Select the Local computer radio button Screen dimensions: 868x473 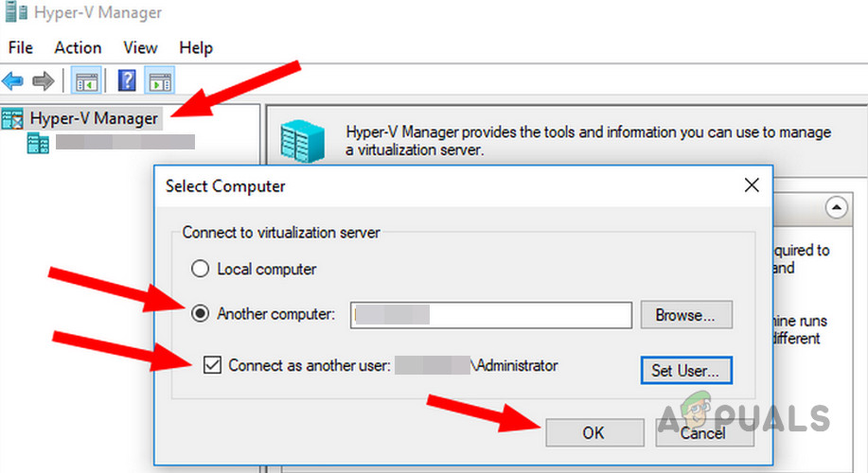click(x=200, y=269)
